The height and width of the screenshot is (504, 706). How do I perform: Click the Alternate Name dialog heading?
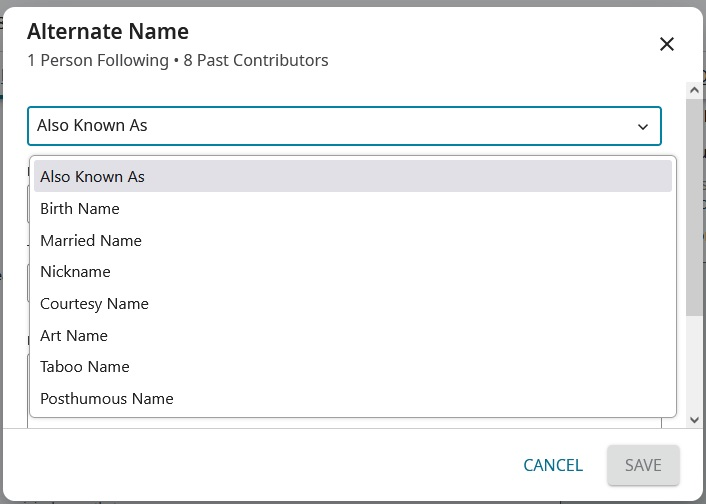[x=108, y=32]
